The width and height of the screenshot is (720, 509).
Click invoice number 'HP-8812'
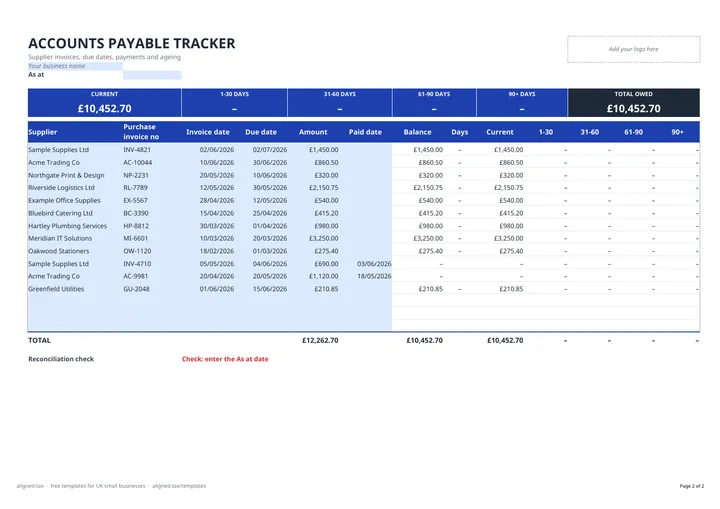tap(136, 226)
